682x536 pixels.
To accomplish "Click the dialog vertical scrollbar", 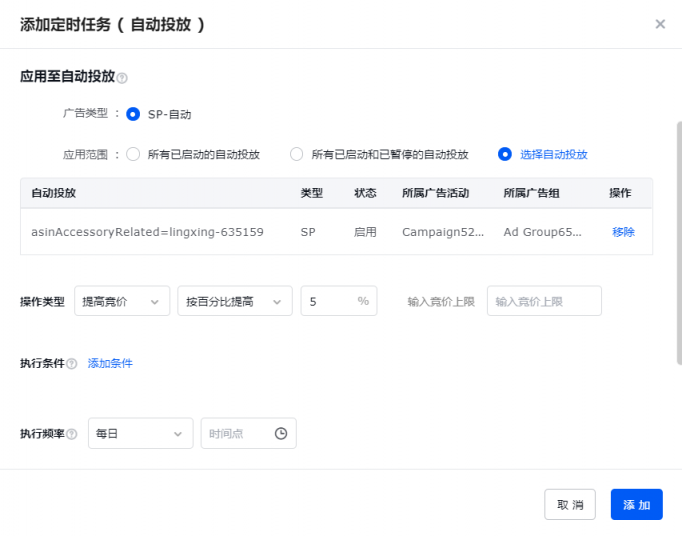I will (679, 244).
